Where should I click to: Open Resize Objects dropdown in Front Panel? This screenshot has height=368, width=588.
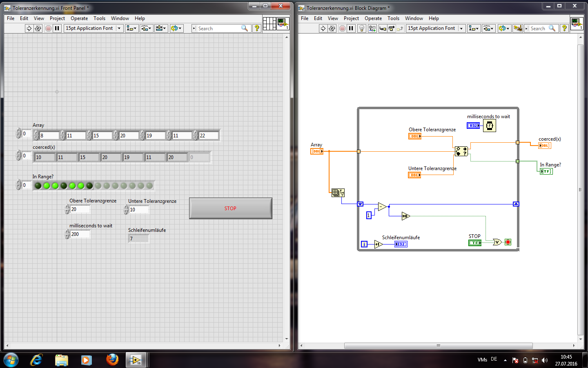click(x=161, y=28)
